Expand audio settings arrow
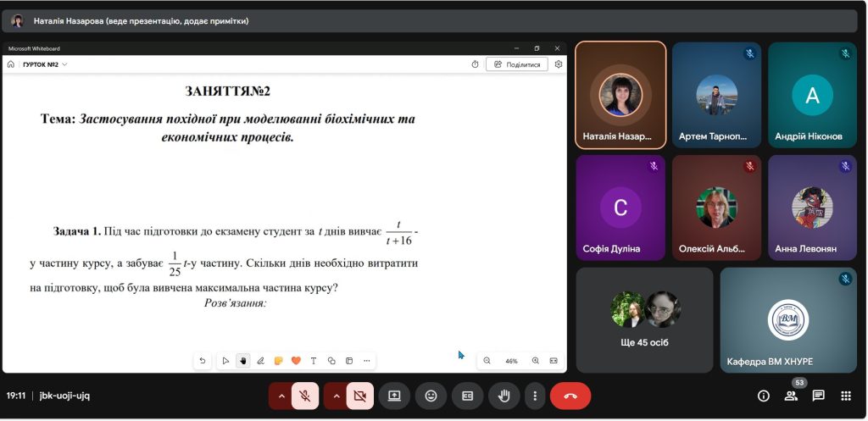Screen dimensions: 868x421 click(x=281, y=396)
